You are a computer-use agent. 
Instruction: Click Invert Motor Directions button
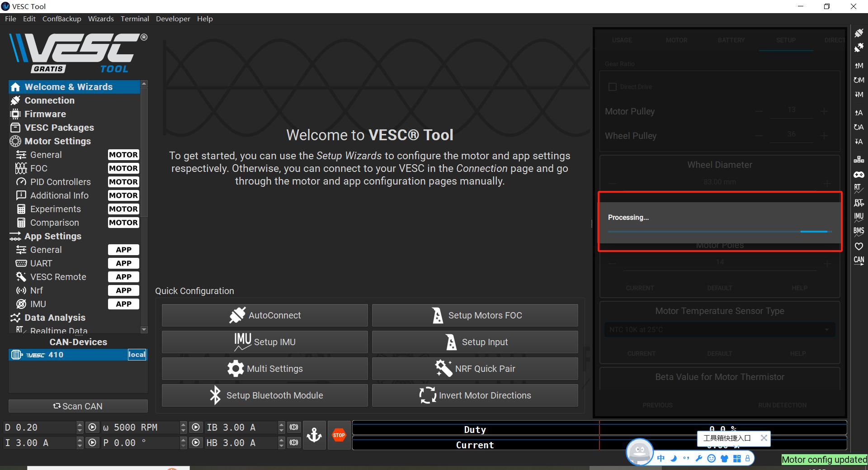(x=475, y=395)
